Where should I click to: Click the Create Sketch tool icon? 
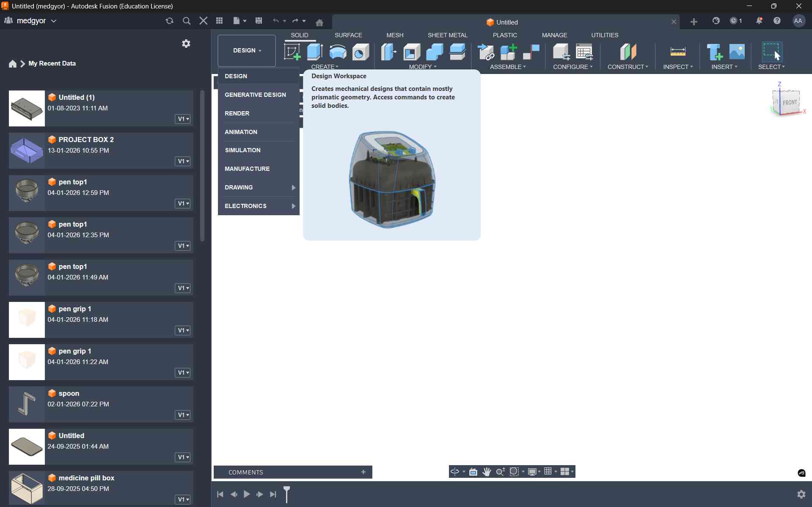(x=292, y=52)
